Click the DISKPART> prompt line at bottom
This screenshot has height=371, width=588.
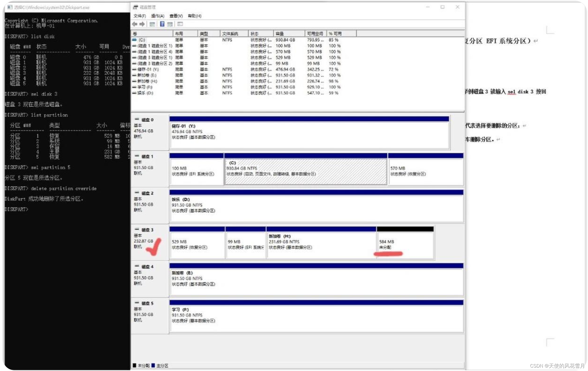tap(16, 209)
